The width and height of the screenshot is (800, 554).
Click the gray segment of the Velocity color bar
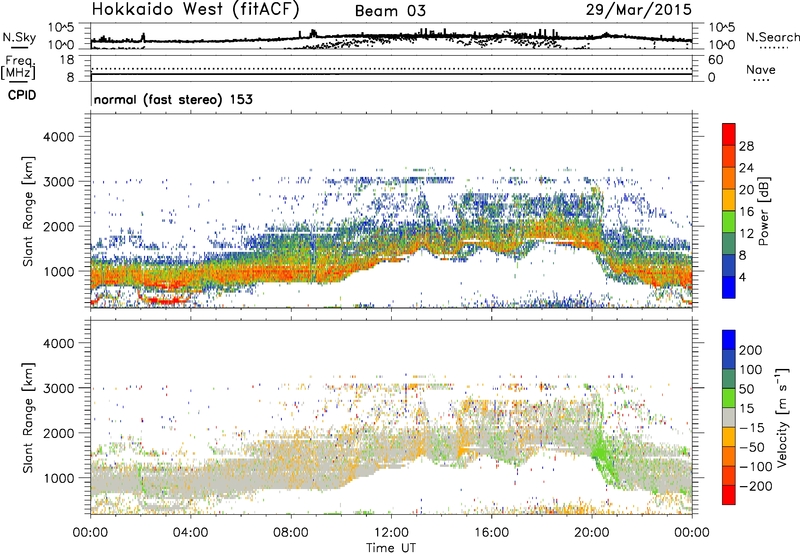coord(729,417)
